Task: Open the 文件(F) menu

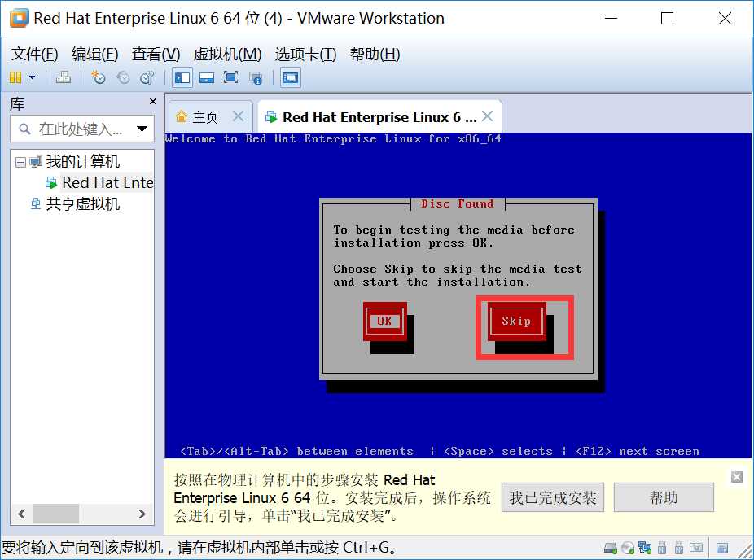Action: pyautogui.click(x=35, y=55)
